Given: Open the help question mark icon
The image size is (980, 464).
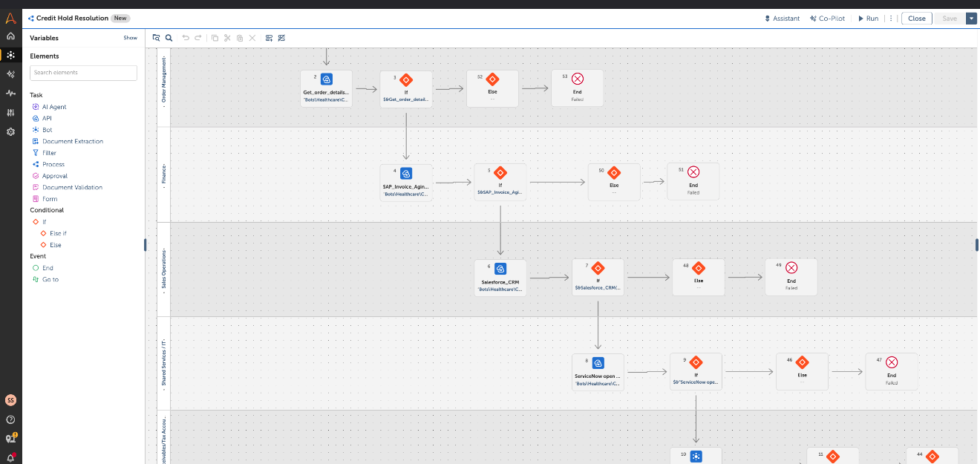Looking at the screenshot, I should (10, 419).
